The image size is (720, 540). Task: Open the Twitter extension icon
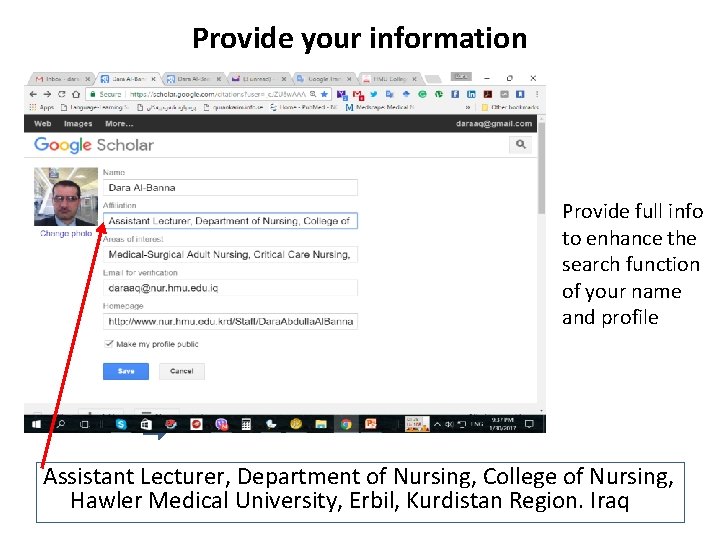click(x=374, y=94)
